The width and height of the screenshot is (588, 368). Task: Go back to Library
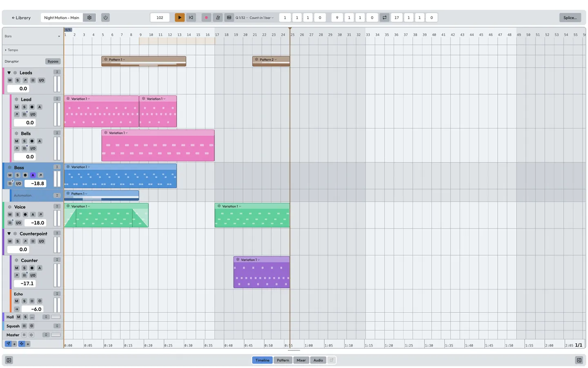point(21,18)
